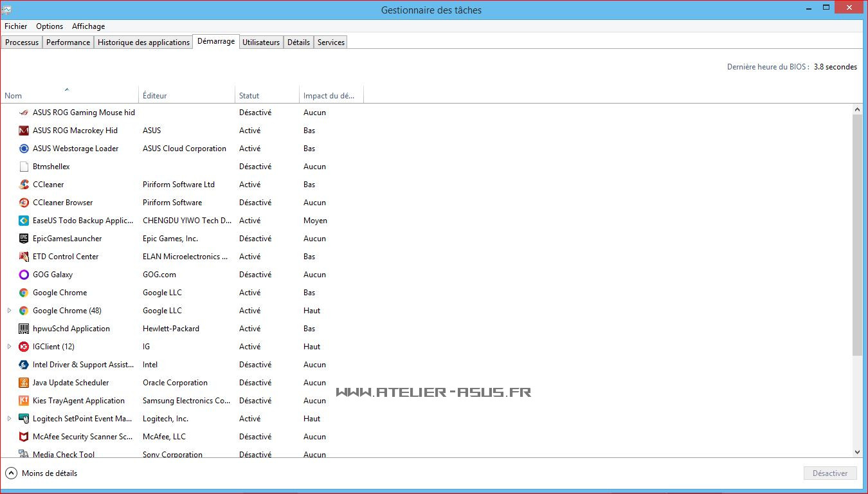
Task: Select the EpicGamesLauncher icon
Action: pyautogui.click(x=24, y=239)
